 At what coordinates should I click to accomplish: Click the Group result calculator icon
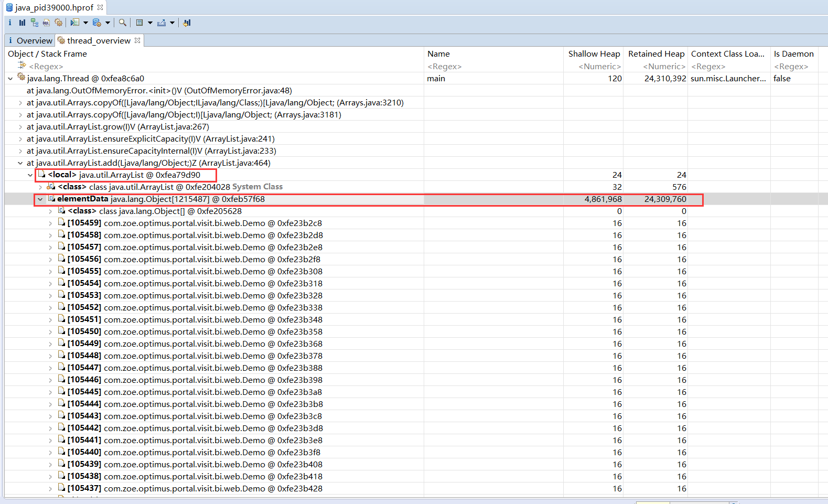[x=139, y=23]
